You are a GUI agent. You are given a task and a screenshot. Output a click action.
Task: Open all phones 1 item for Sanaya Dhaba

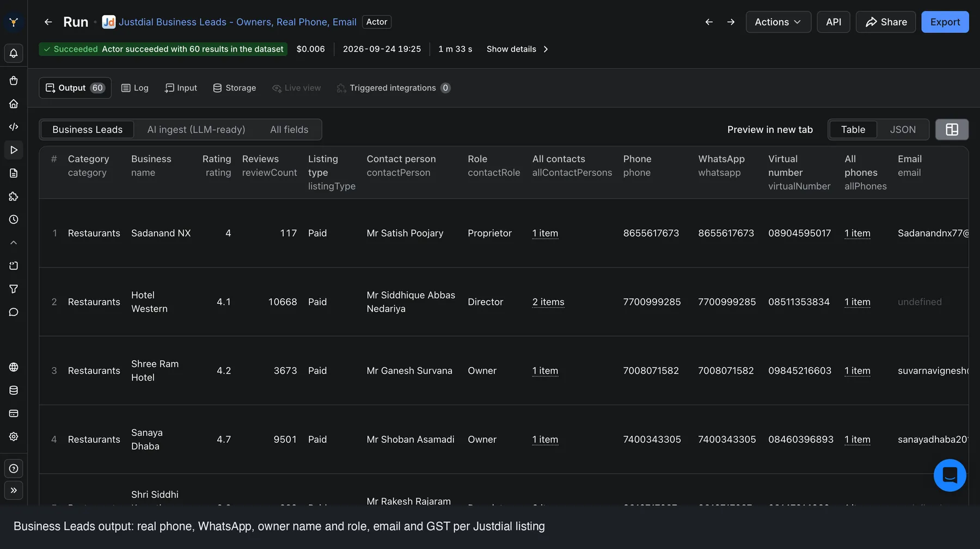click(857, 439)
